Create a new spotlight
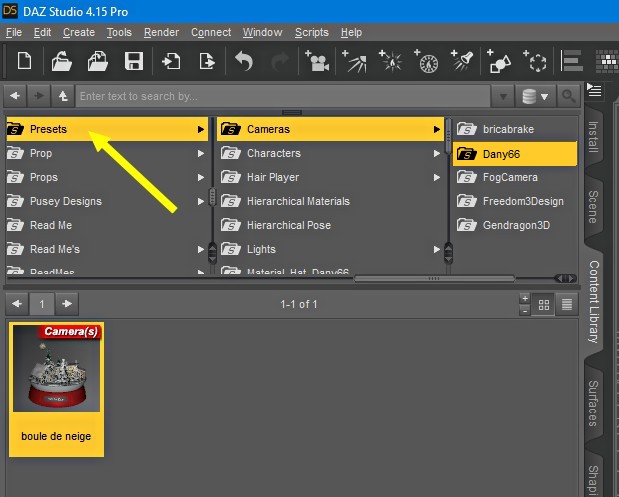 point(462,61)
